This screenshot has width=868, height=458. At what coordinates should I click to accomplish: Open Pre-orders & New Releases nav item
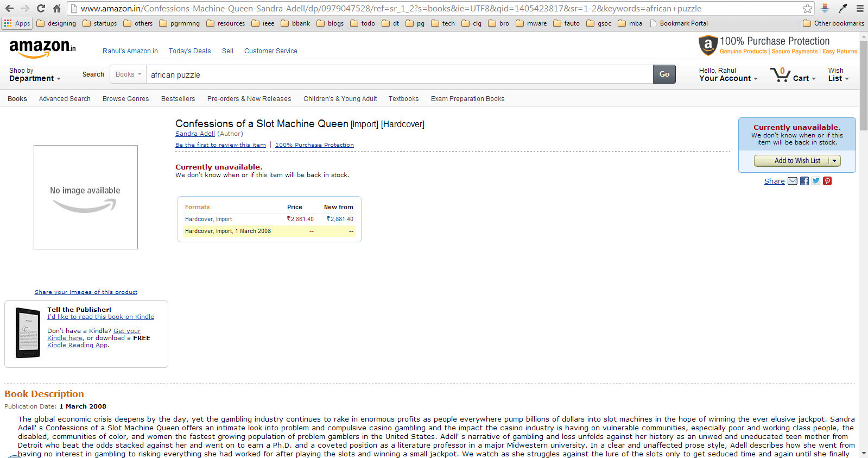coord(249,99)
